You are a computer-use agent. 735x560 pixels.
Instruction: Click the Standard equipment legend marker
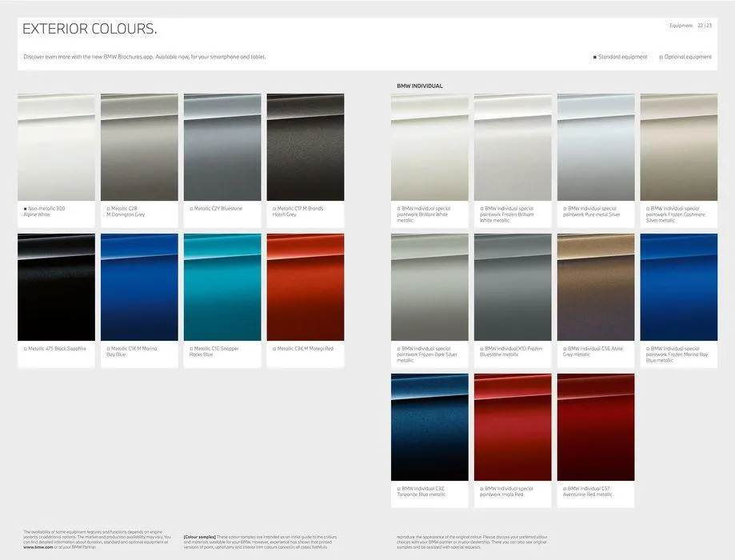tap(595, 58)
